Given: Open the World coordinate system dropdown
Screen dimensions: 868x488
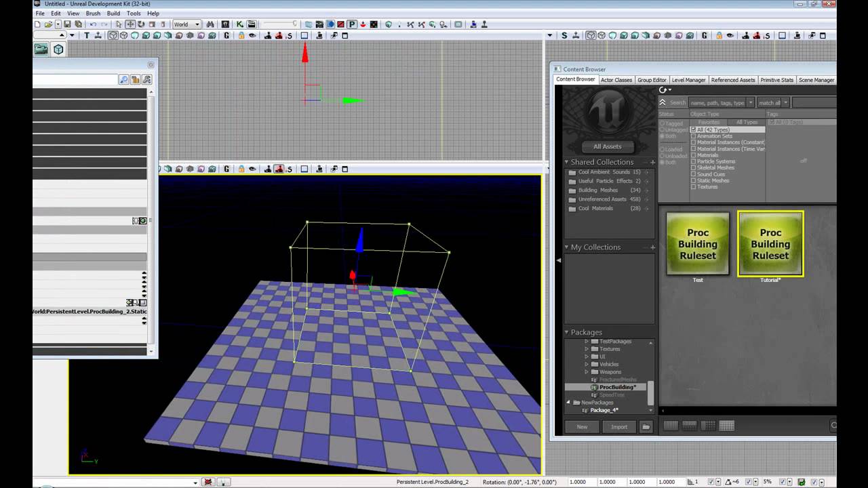Looking at the screenshot, I should tap(186, 24).
